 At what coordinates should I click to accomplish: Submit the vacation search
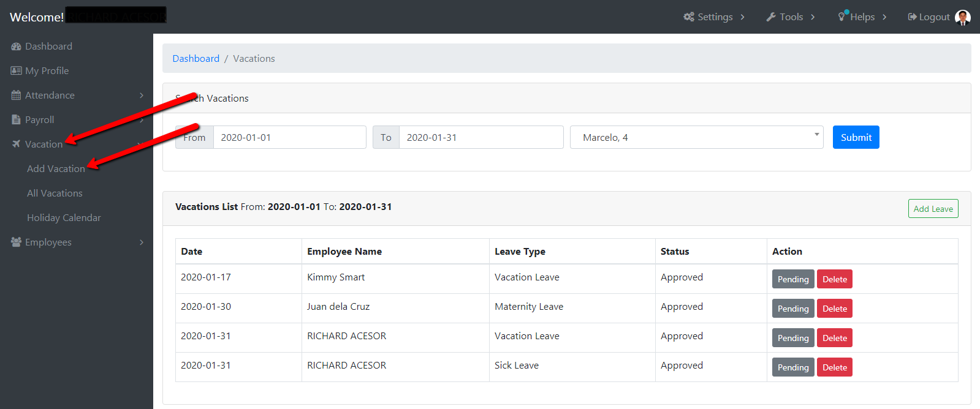[x=856, y=137]
